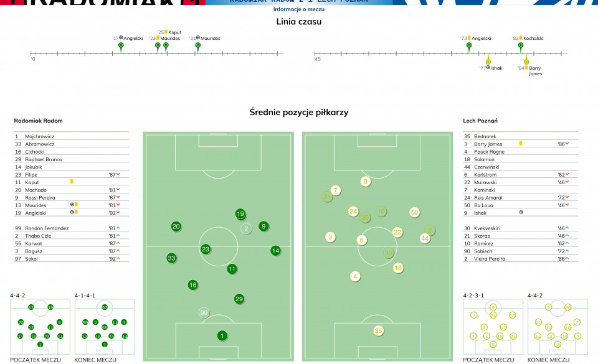Click player 19 circle on Radomiak pitch
The height and width of the screenshot is (364, 598).
tap(240, 214)
